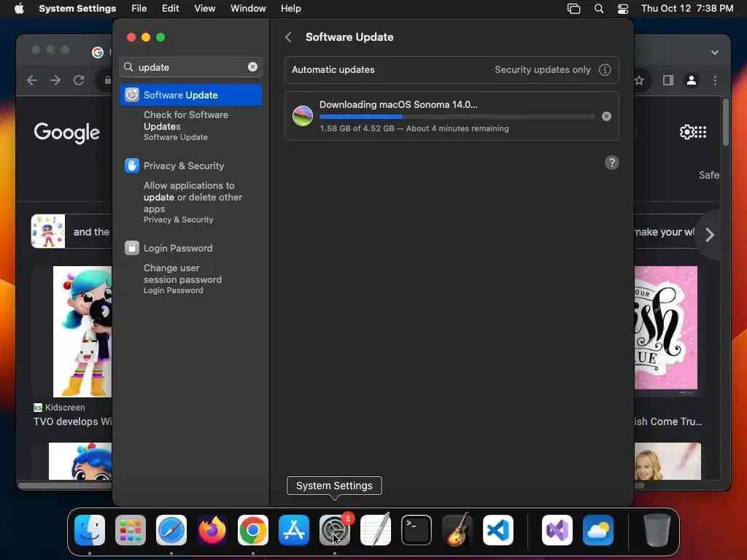Open GarageBand from the Dock
The height and width of the screenshot is (560, 747).
457,530
